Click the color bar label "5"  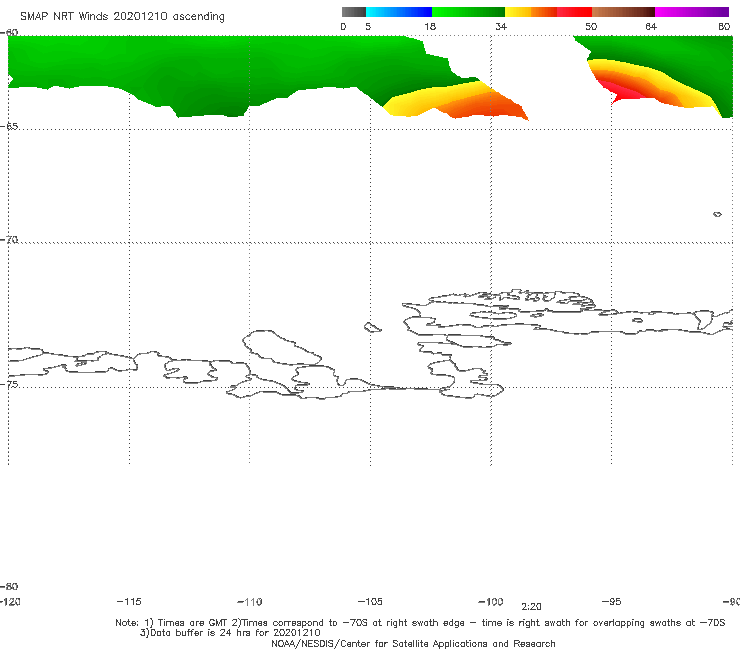pos(368,26)
